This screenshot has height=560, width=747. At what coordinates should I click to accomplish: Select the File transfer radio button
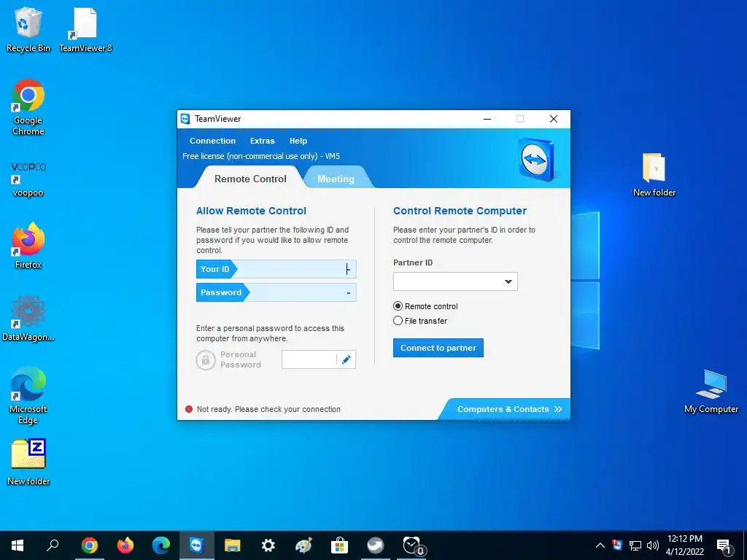coord(398,321)
